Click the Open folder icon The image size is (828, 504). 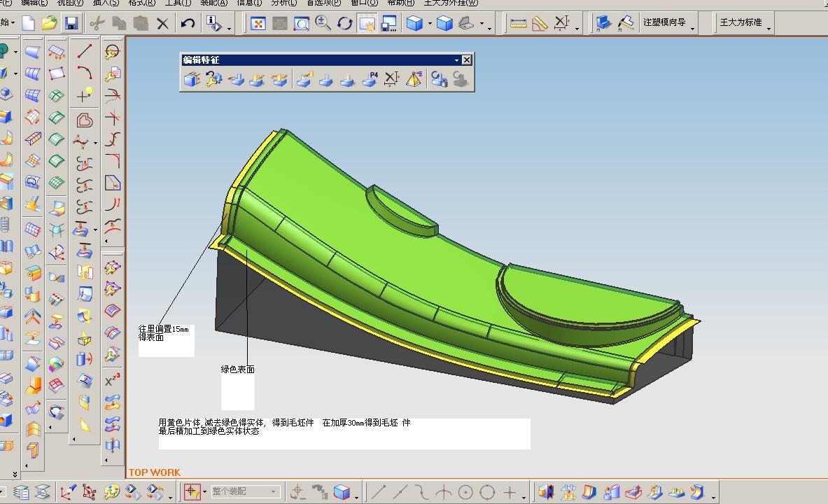tap(49, 24)
